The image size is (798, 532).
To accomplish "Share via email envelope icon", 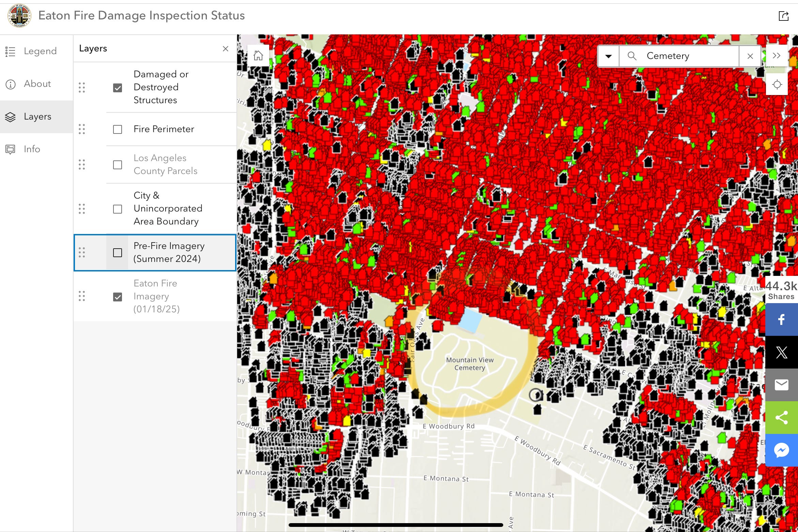I will [x=781, y=385].
